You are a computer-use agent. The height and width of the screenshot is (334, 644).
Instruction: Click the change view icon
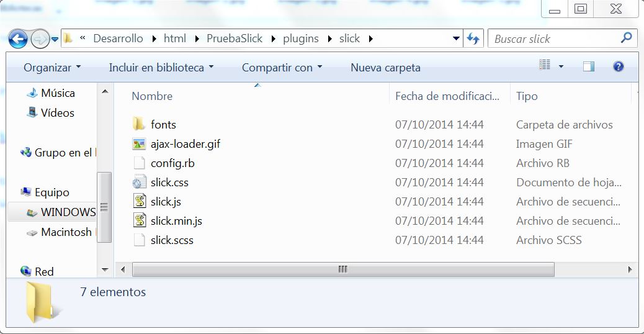tap(545, 66)
